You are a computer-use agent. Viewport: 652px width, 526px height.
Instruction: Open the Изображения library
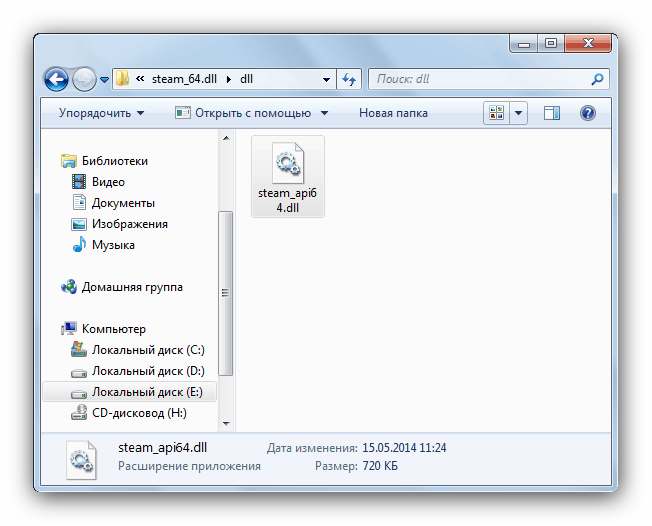[130, 224]
